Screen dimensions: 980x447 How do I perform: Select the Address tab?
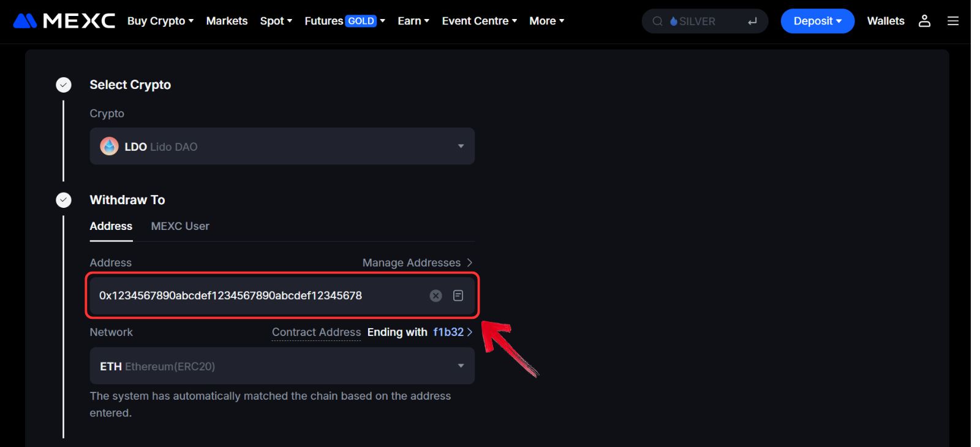coord(111,226)
